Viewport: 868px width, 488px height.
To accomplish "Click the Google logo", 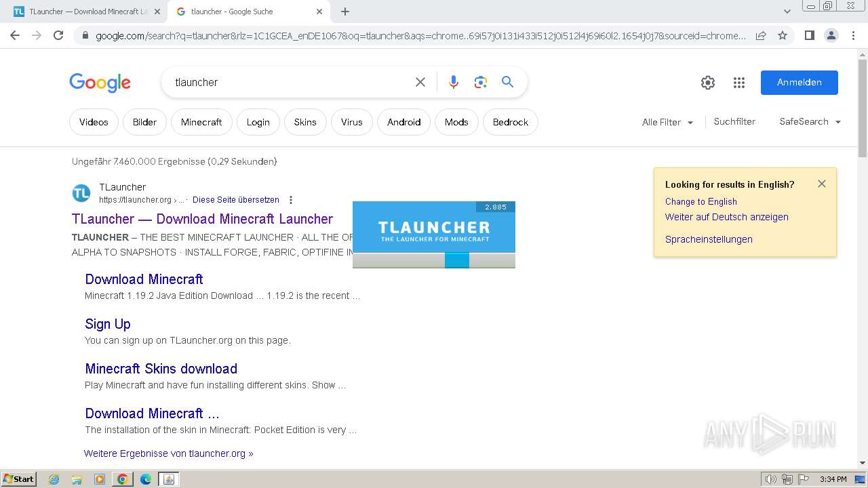I will [x=100, y=83].
